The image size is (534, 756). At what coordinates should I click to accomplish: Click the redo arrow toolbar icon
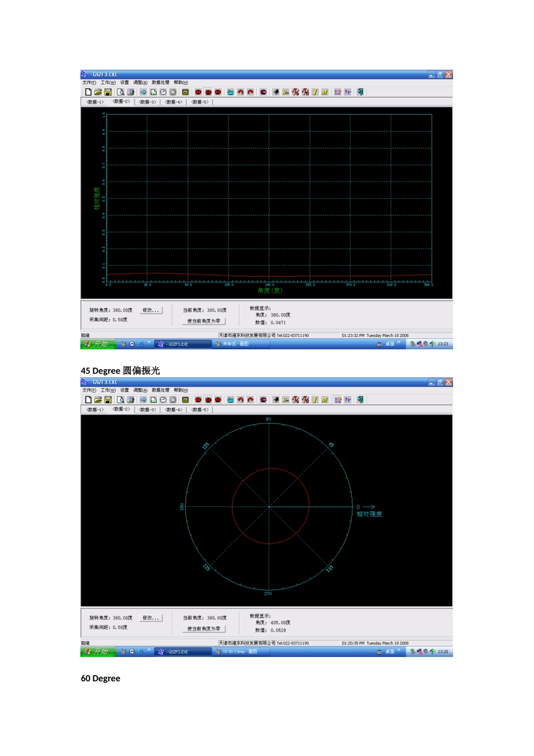click(x=250, y=92)
